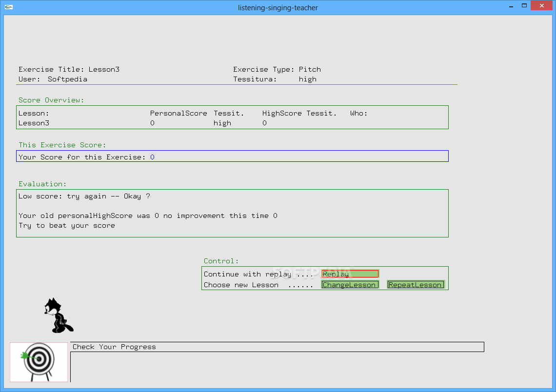Click the 'This Exercise Score:' heading
556x392 pixels.
click(x=62, y=145)
